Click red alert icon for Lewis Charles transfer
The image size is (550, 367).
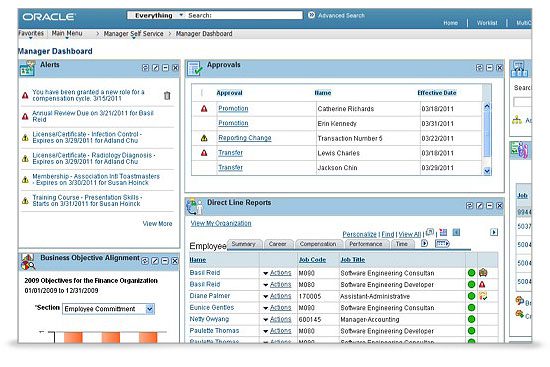point(204,153)
